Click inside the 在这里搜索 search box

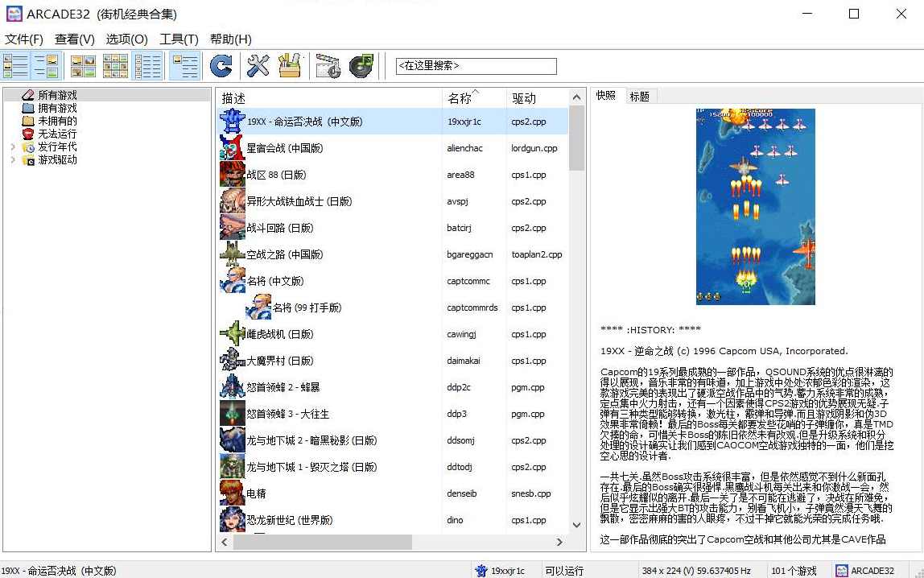(475, 65)
